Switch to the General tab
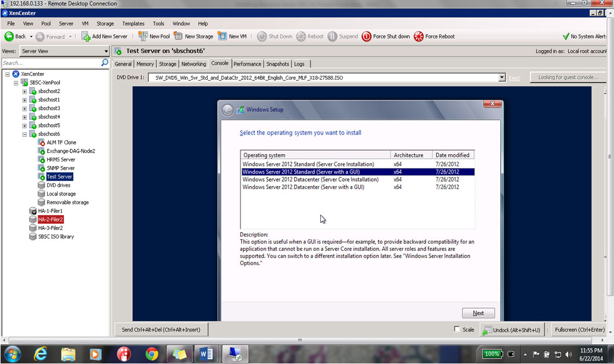Screen dimensions: 614x364 point(123,64)
